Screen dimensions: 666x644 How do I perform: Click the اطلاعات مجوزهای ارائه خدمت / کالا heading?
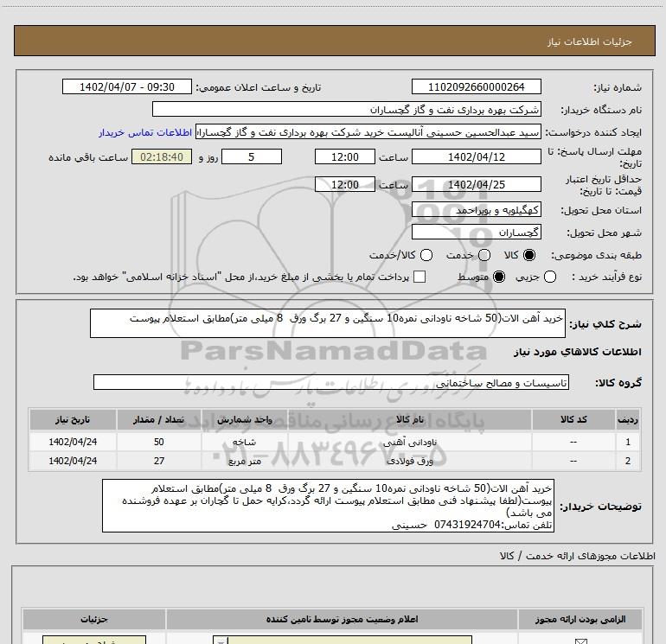click(x=577, y=556)
